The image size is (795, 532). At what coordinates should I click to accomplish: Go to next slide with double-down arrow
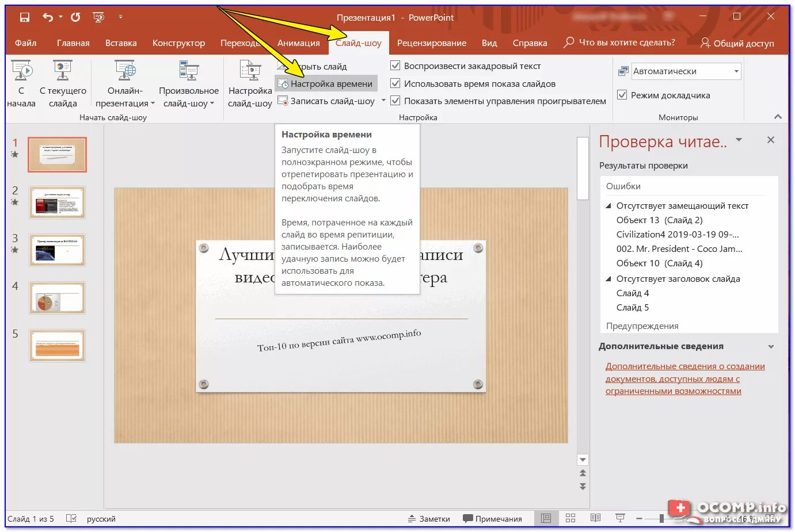tap(583, 486)
